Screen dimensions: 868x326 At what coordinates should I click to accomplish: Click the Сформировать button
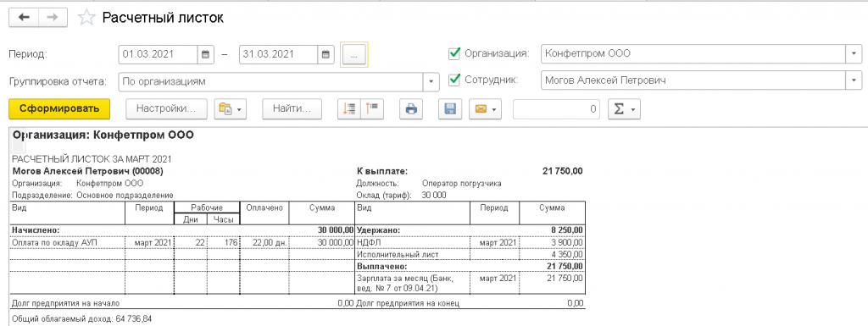coord(60,108)
